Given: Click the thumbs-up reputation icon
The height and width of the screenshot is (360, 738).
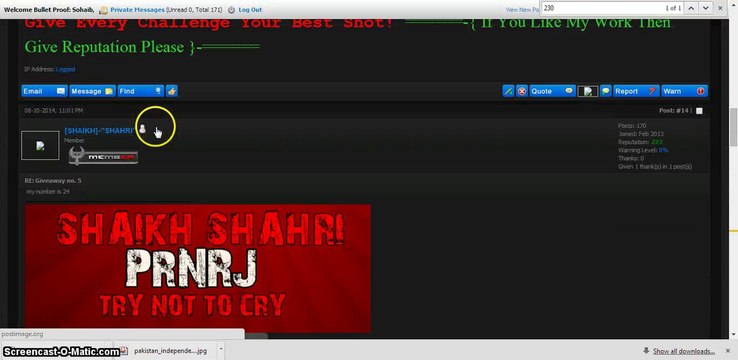Looking at the screenshot, I should click(172, 91).
